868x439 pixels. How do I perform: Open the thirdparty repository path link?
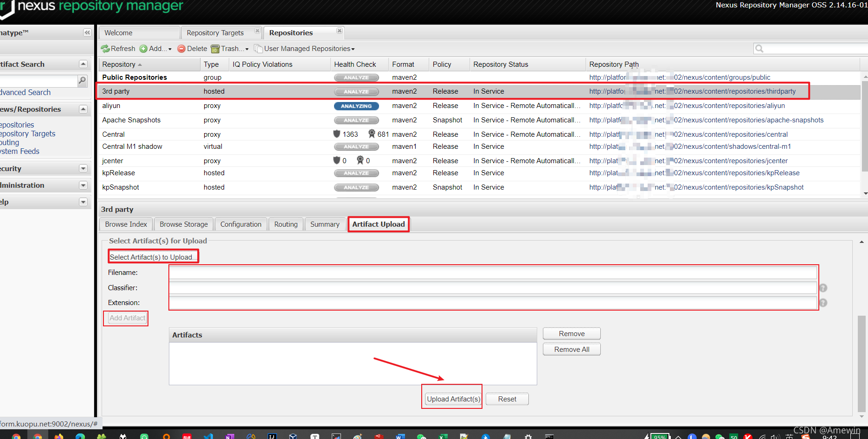point(692,91)
